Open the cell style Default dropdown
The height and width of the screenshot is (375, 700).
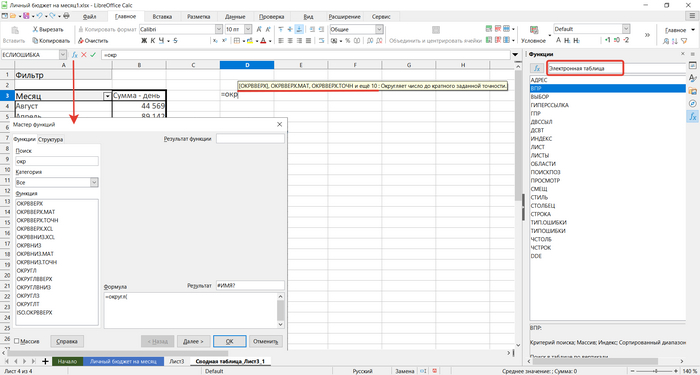click(626, 29)
